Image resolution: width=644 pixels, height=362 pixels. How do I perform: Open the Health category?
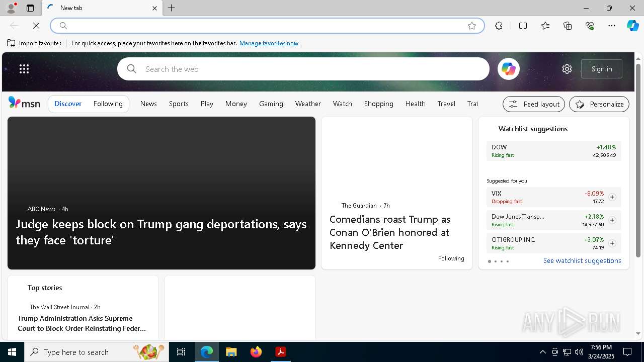coord(416,104)
